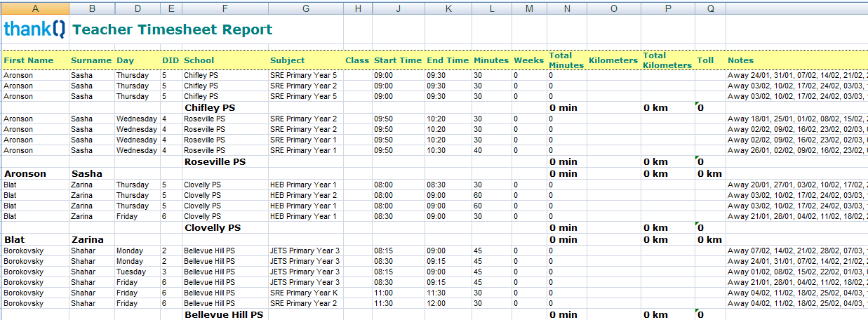Click the thankQ logo
Image resolution: width=868 pixels, height=320 pixels.
point(34,29)
